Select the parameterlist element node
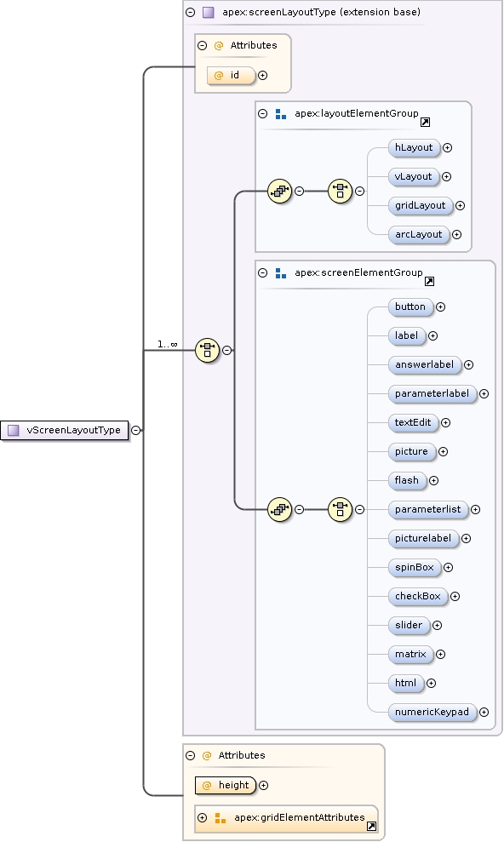Screen dimensions: 504x842 click(427, 510)
